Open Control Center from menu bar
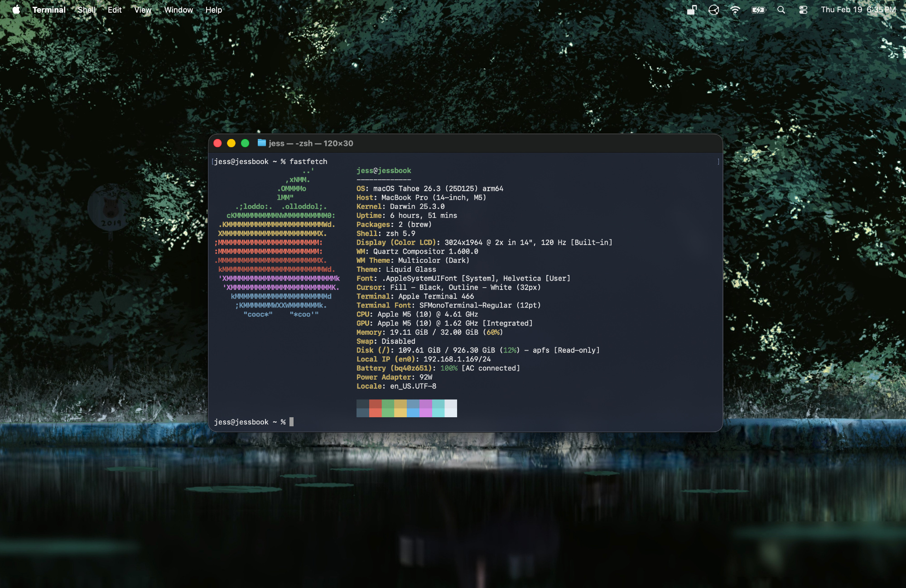The width and height of the screenshot is (906, 588). [x=803, y=10]
